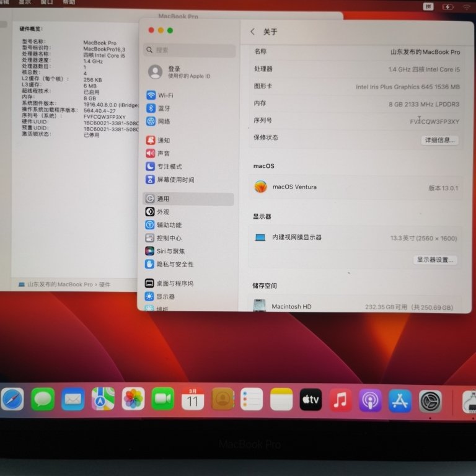
Task: Select 隐私与安全性 (Privacy & Security)
Action: tap(175, 264)
